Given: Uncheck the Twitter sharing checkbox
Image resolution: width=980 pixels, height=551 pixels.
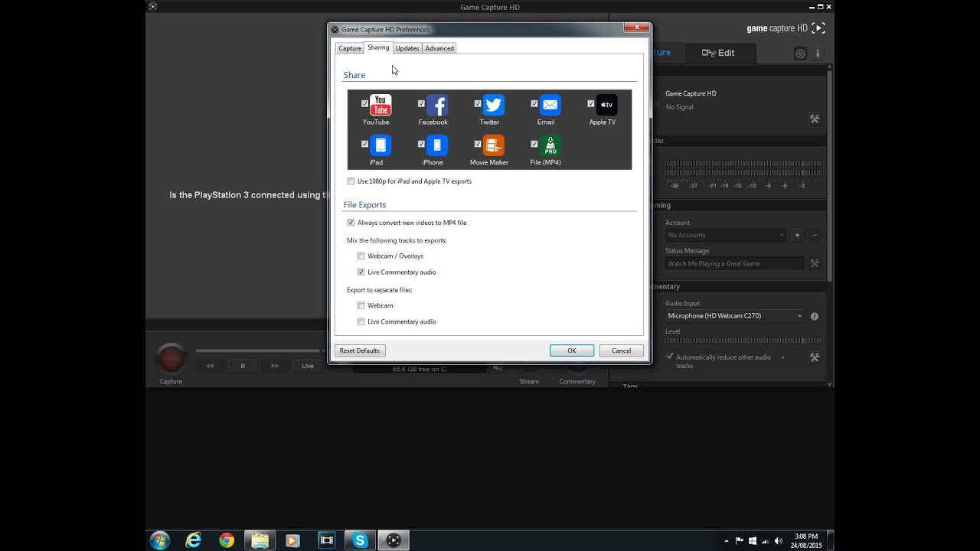Looking at the screenshot, I should click(x=478, y=103).
